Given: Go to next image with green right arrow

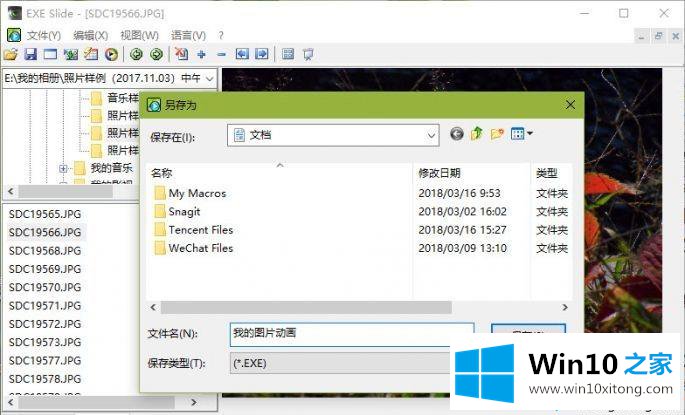Looking at the screenshot, I should [x=156, y=54].
